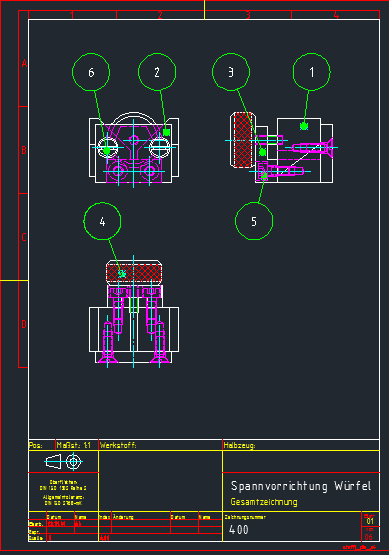Screen dimensions: 389x555
Task: Select position balloon number 2
Action: tap(157, 72)
